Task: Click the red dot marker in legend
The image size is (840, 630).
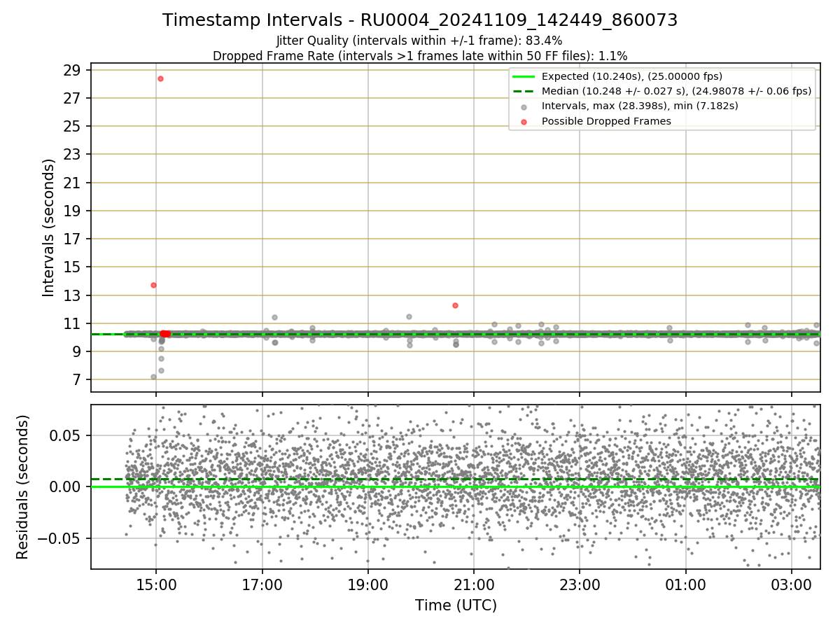Action: coord(524,121)
